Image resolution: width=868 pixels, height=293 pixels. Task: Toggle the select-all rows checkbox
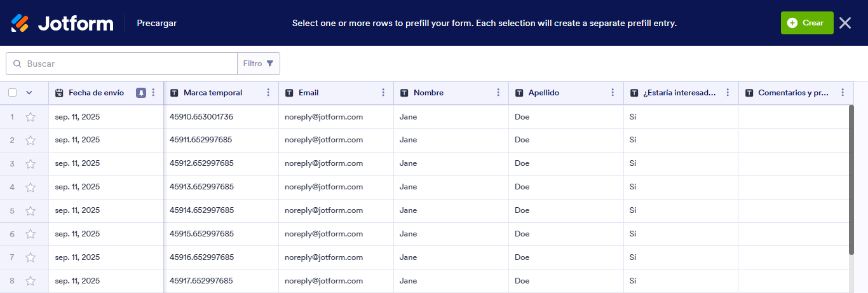pos(13,93)
